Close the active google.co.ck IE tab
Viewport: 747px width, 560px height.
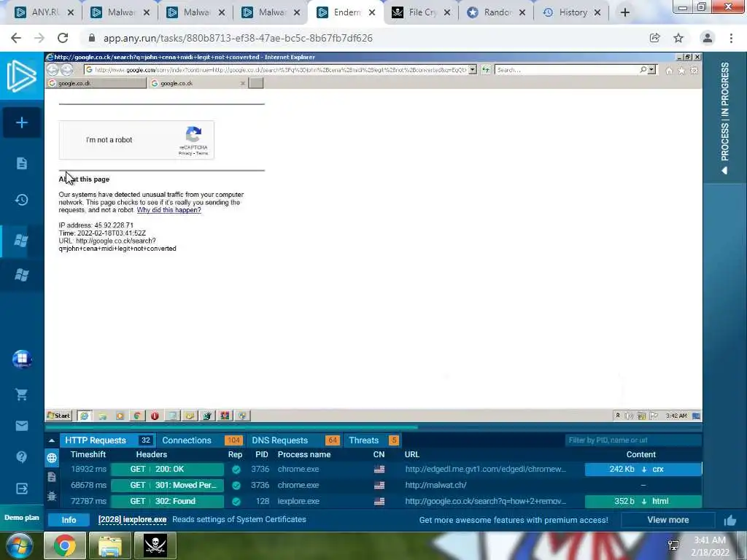(242, 83)
